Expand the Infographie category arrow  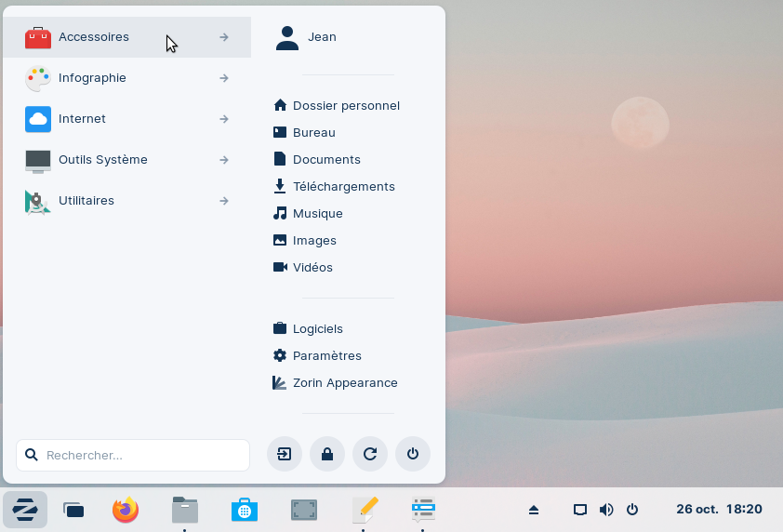pyautogui.click(x=224, y=78)
